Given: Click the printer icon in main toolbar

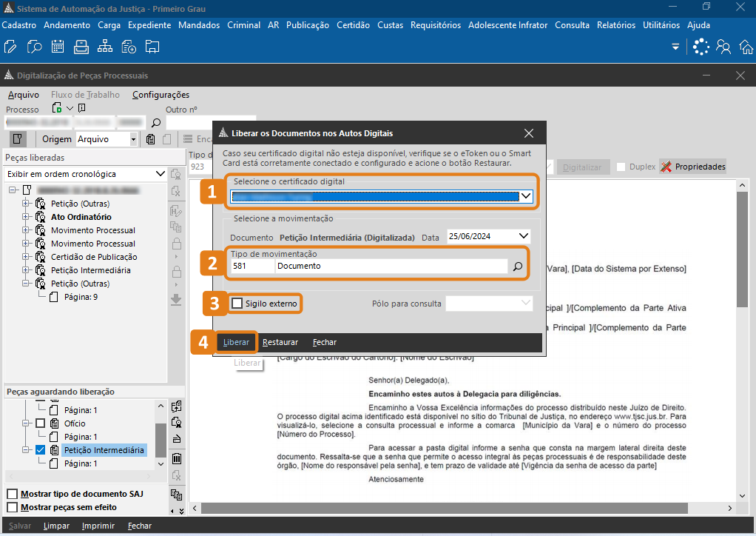Looking at the screenshot, I should pos(81,47).
